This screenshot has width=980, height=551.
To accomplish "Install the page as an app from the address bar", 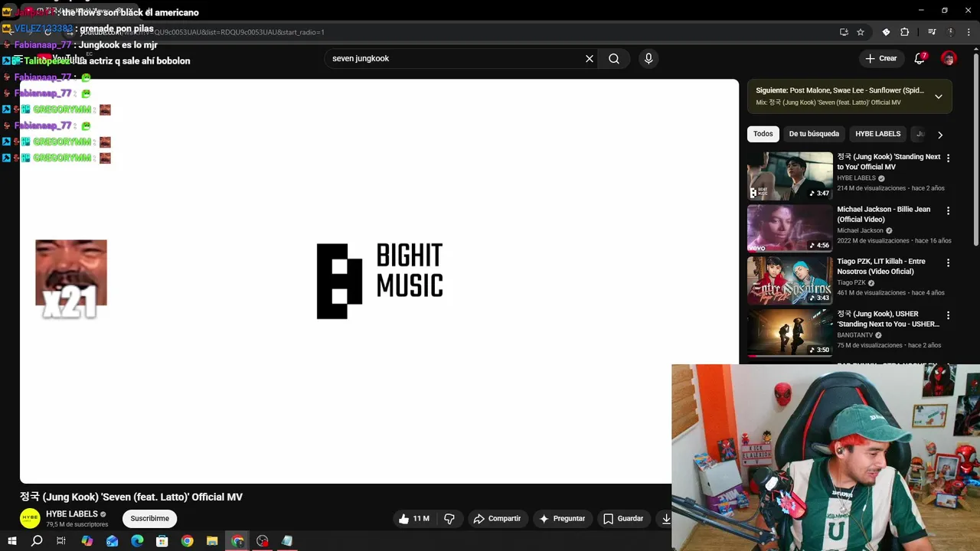I will pos(844,32).
